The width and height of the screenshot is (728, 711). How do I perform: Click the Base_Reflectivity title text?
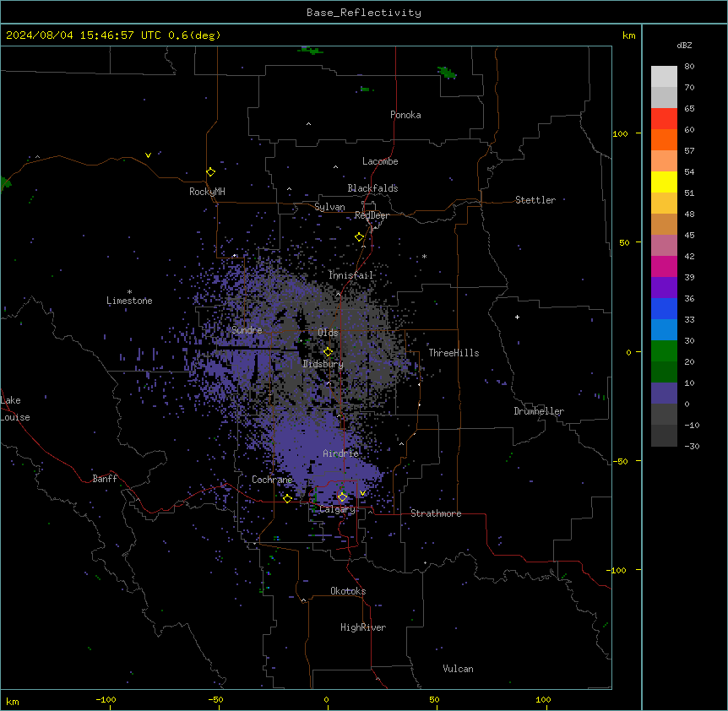pos(364,13)
